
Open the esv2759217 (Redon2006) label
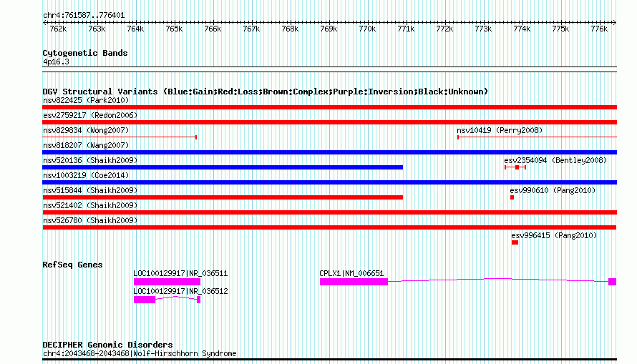click(x=90, y=115)
